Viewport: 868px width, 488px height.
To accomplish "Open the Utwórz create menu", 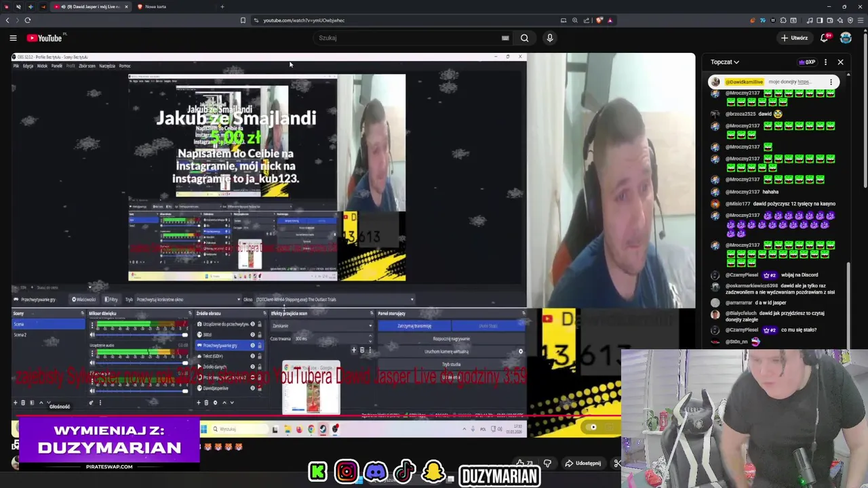I will (794, 38).
